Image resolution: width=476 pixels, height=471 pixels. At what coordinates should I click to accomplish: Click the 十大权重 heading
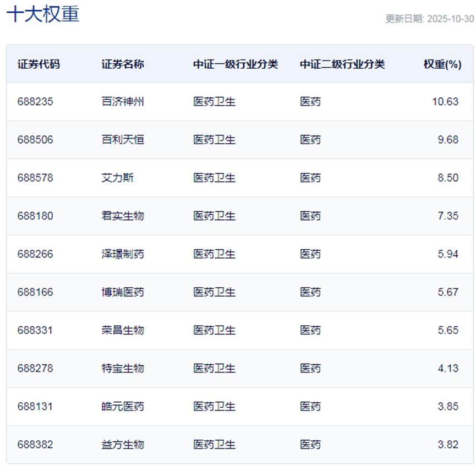tap(43, 14)
